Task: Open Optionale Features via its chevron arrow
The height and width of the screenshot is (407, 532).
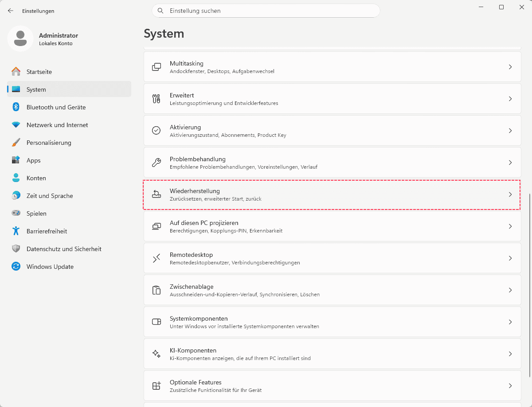Action: click(510, 386)
